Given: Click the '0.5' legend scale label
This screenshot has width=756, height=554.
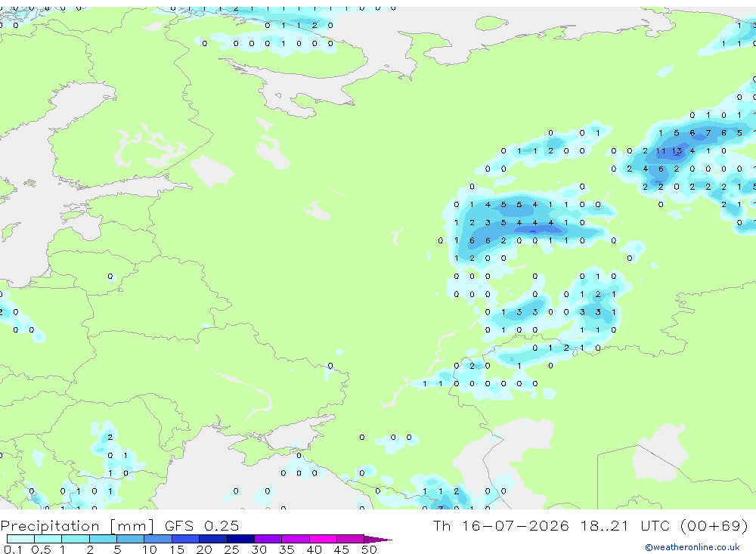Looking at the screenshot, I should [41, 549].
